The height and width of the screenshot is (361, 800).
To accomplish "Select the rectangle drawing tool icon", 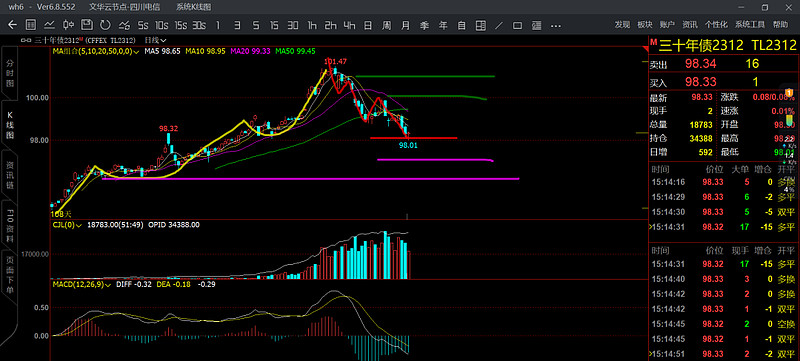I will (517, 25).
